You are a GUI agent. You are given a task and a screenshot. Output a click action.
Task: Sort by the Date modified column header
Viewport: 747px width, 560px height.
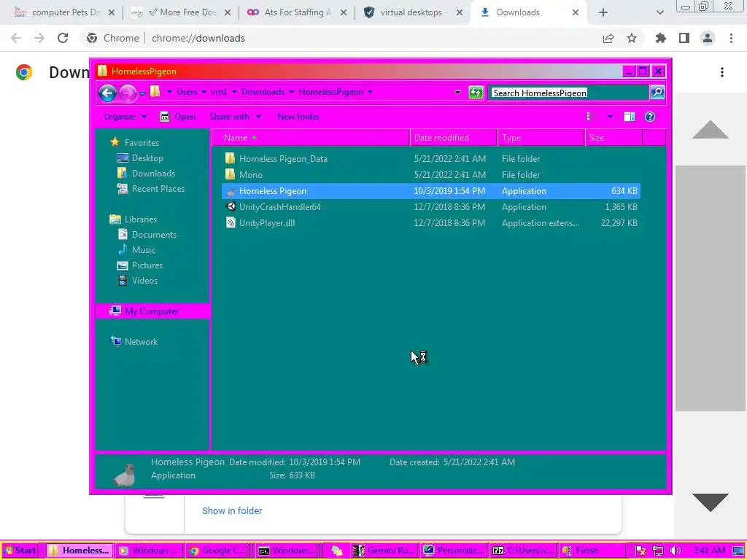[453, 138]
